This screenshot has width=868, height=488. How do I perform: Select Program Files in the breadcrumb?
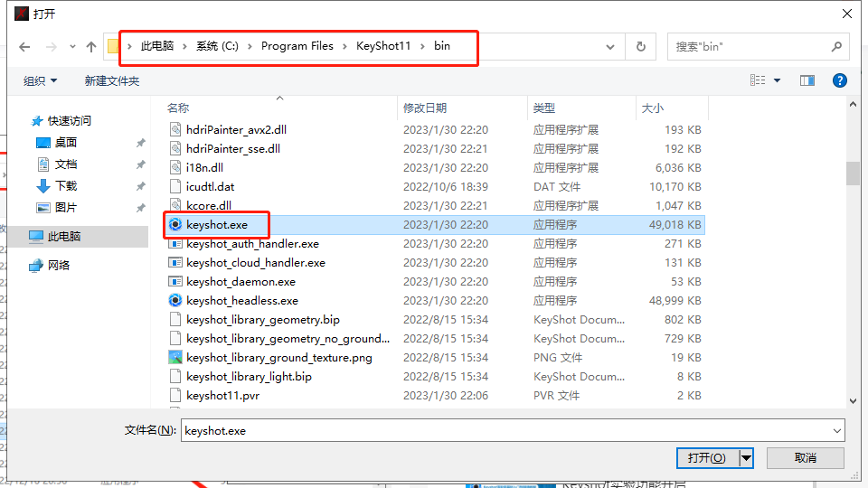pyautogui.click(x=297, y=46)
